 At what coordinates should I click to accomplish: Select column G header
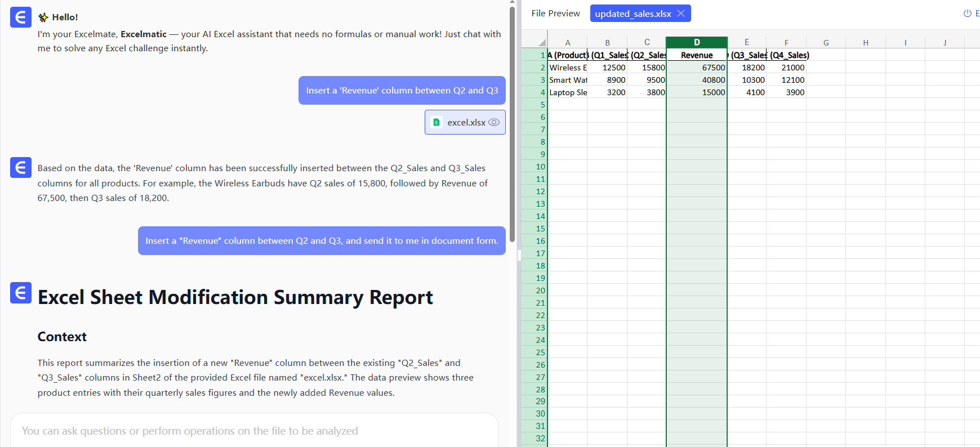(x=826, y=43)
